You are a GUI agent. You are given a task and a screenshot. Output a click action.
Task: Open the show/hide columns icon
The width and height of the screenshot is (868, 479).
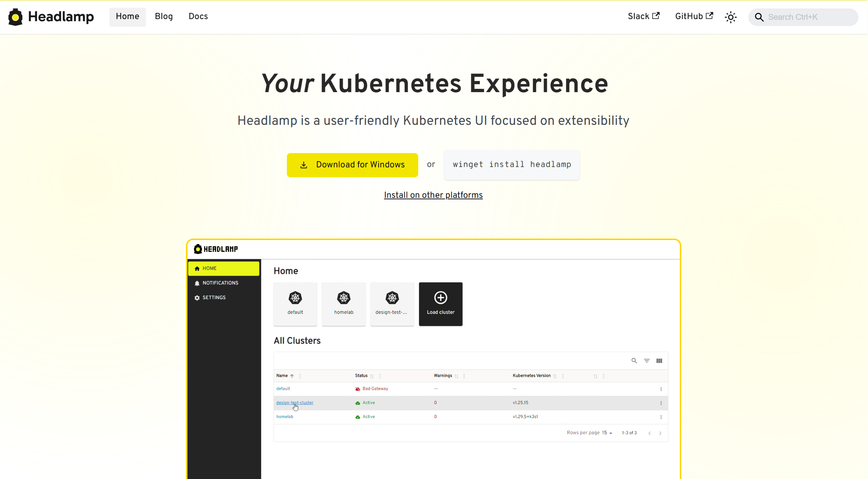659,361
